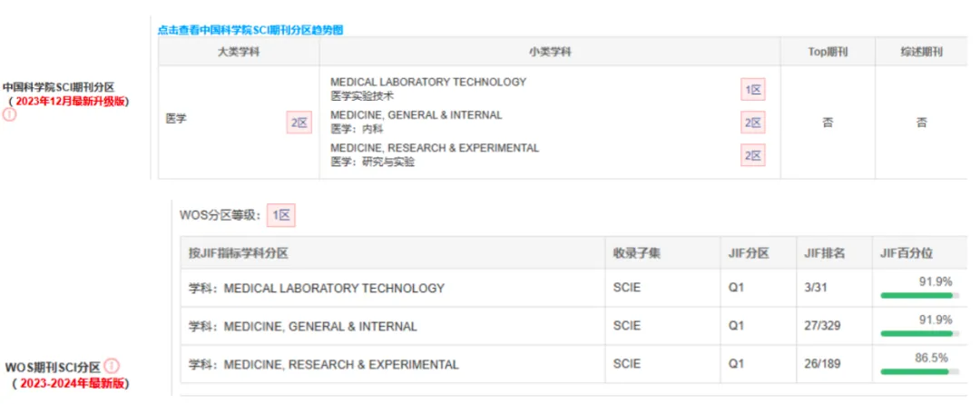Screen dimensions: 980x404
Task: Click the WOS分区等级 1区 badge
Action: (281, 215)
